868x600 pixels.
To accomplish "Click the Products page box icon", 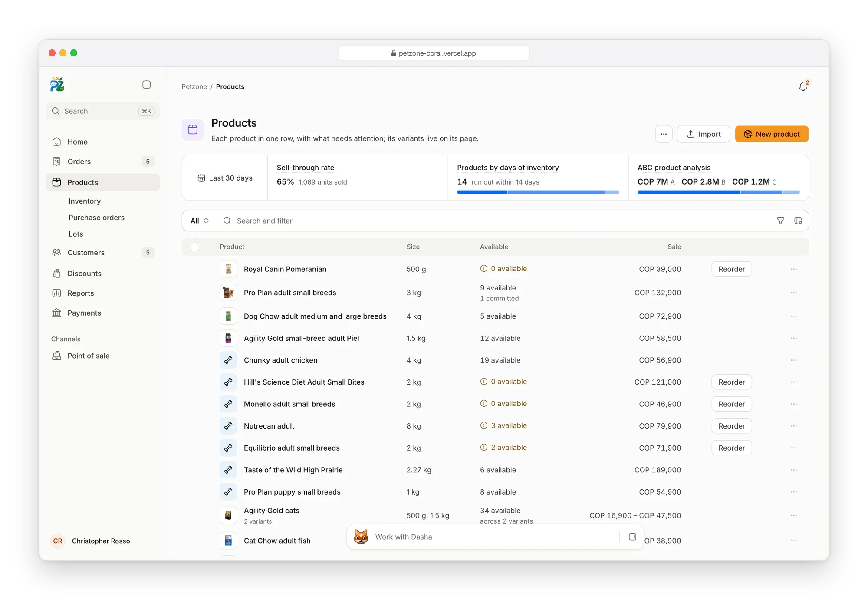I will [x=193, y=129].
